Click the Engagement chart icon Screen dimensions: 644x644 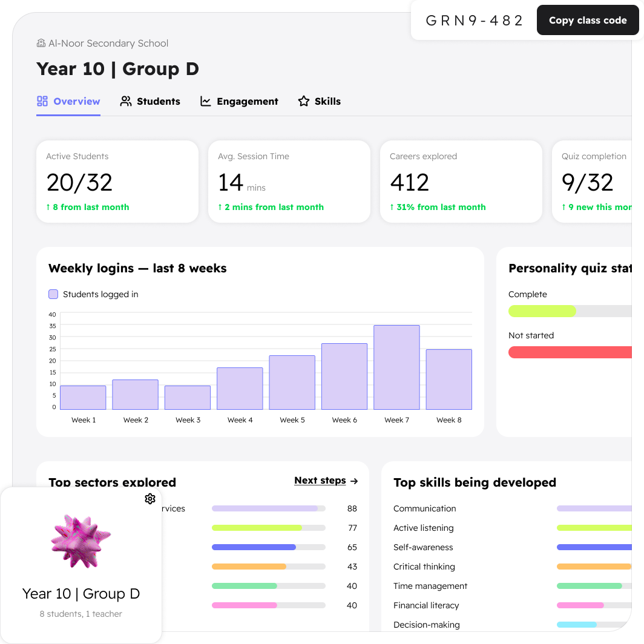pyautogui.click(x=205, y=101)
